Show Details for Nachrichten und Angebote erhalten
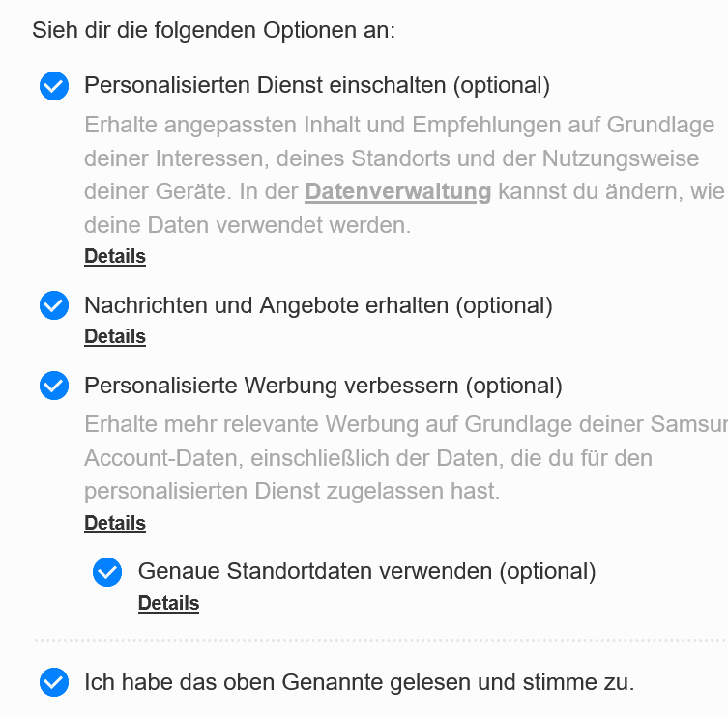This screenshot has width=728, height=716. 115,336
